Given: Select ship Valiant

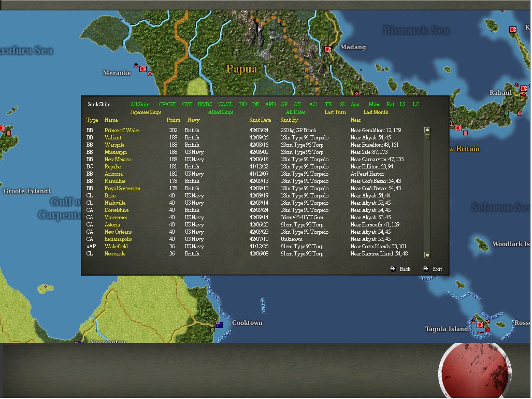Looking at the screenshot, I should [x=112, y=137].
